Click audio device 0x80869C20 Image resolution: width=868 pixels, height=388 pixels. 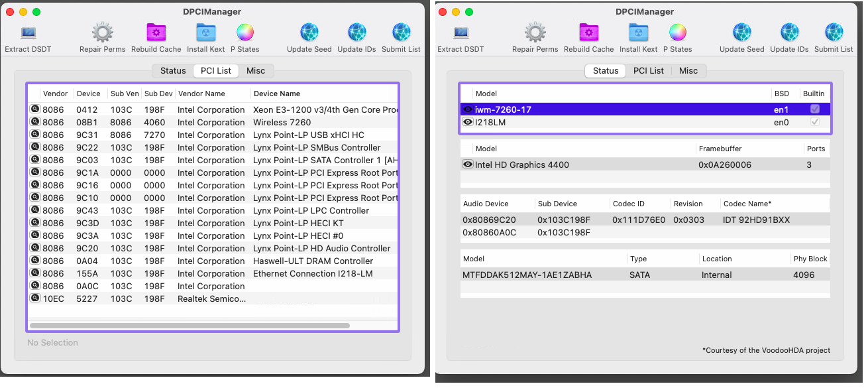(x=489, y=220)
